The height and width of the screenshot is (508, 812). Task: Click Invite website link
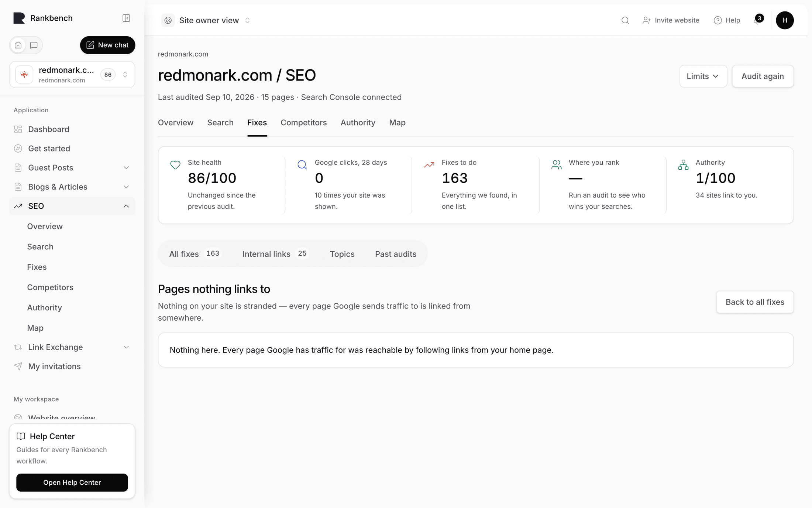(671, 20)
